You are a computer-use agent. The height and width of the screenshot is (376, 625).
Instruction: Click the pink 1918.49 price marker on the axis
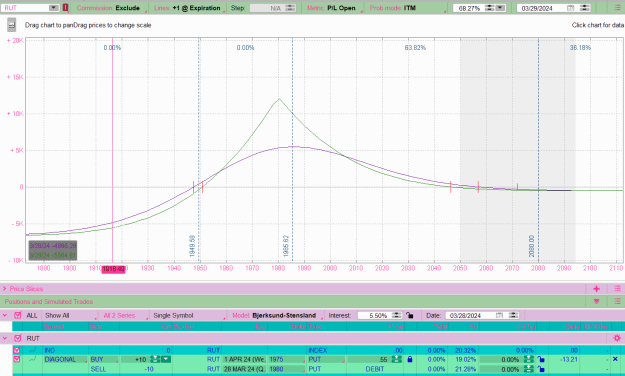[x=113, y=269]
